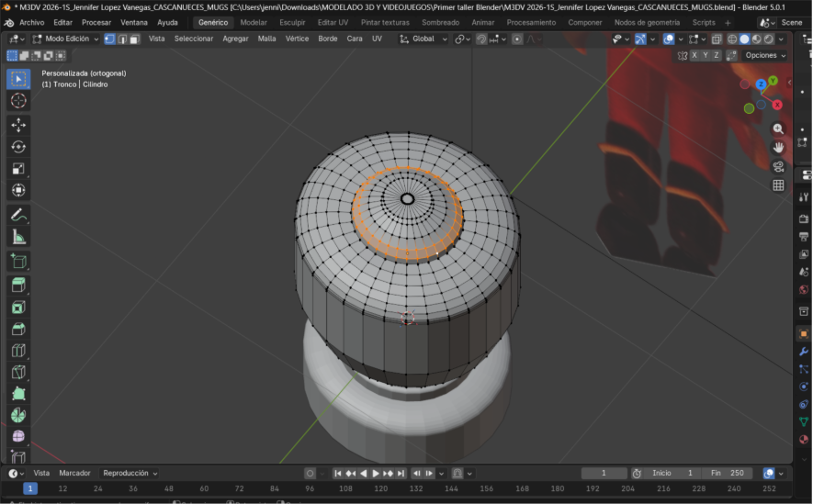813x504 pixels.
Task: Toggle camera view with camera icon
Action: [778, 166]
